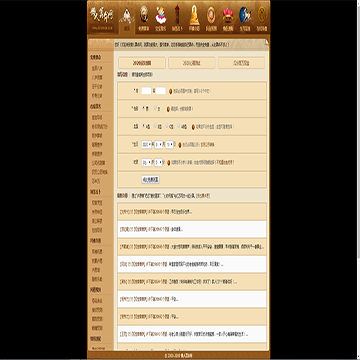Choose the last radio option in the four-option row
Viewport: 360px width, 360px height.
click(x=179, y=126)
